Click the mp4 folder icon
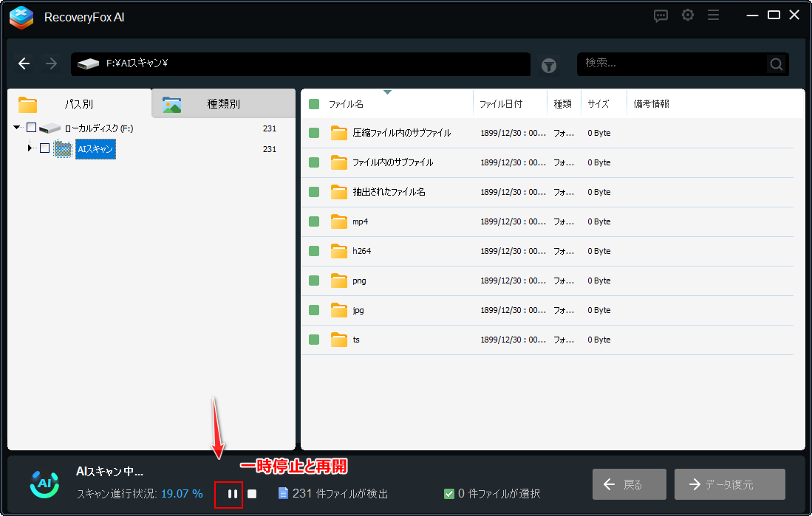The image size is (812, 516). tap(338, 221)
